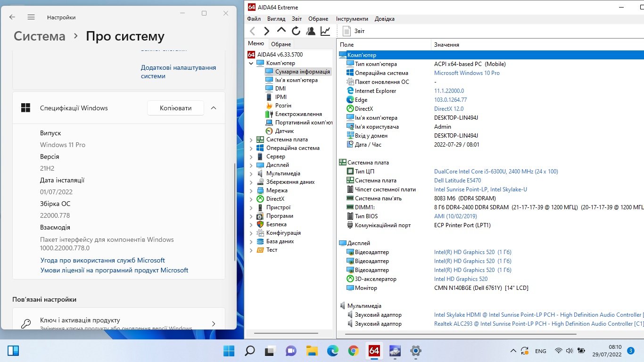The height and width of the screenshot is (362, 644).
Task: Open the Інструменти menu
Action: [352, 19]
